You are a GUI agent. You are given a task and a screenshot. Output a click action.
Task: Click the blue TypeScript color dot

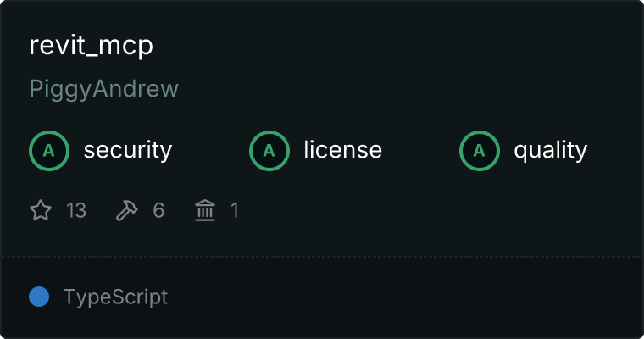pos(39,297)
